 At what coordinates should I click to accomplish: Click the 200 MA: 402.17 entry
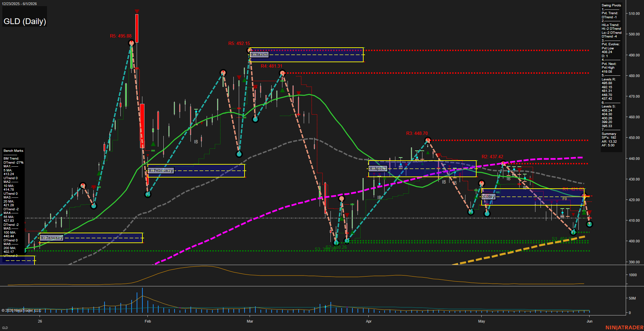[9, 250]
